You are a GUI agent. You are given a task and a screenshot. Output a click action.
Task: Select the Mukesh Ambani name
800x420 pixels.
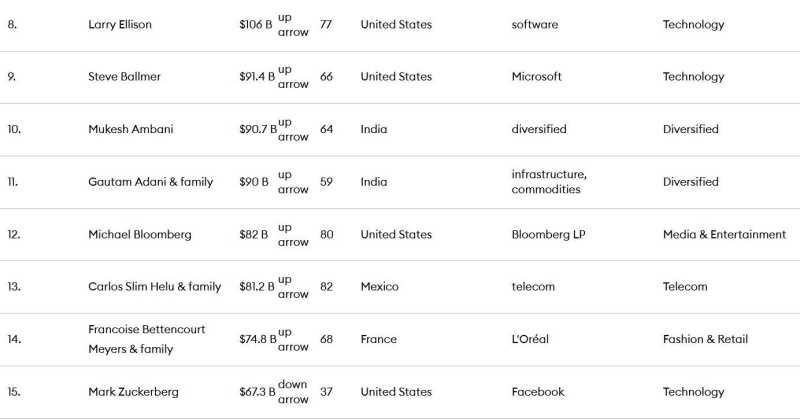pyautogui.click(x=130, y=130)
